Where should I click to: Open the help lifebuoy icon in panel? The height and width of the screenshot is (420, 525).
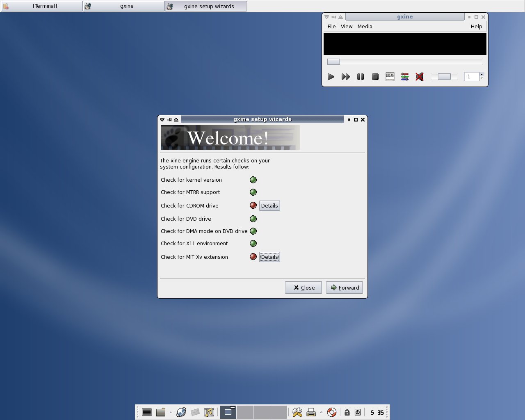pos(332,412)
